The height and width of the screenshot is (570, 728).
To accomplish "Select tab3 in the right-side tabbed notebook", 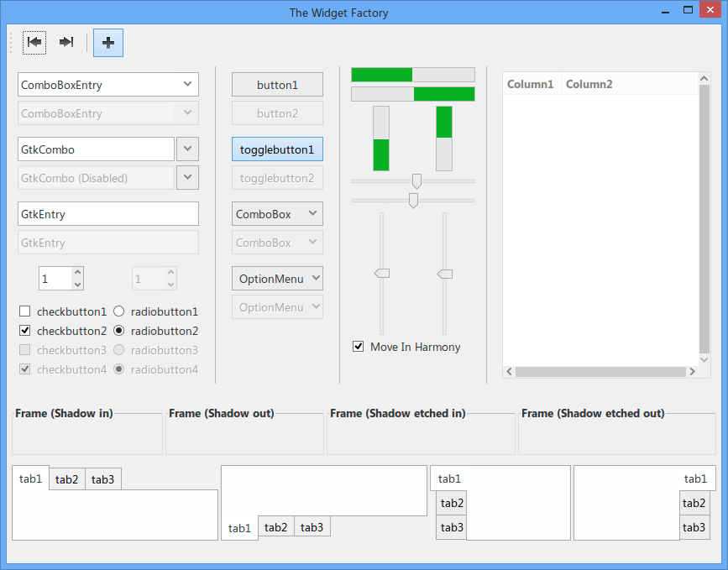I will pos(694,527).
